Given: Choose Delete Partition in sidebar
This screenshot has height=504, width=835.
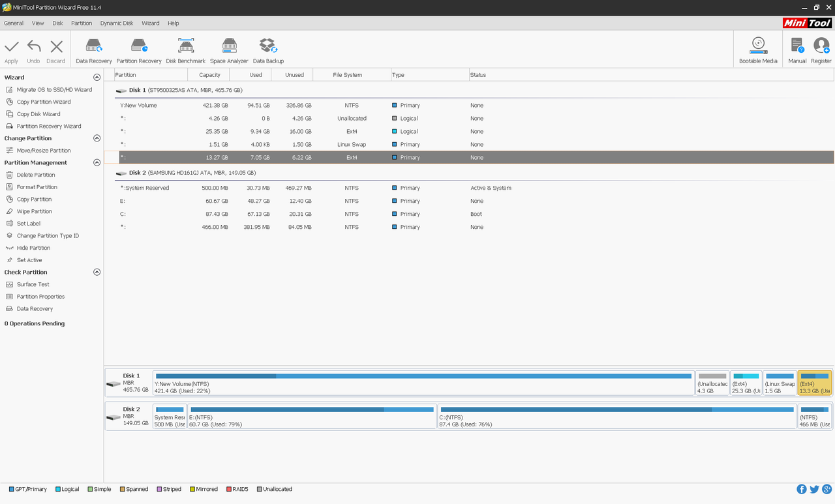Looking at the screenshot, I should [31, 175].
